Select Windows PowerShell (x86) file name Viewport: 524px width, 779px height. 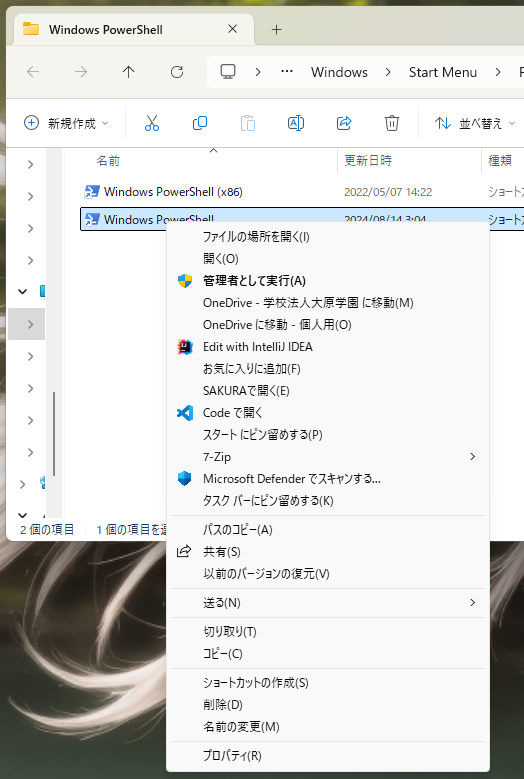pos(173,192)
